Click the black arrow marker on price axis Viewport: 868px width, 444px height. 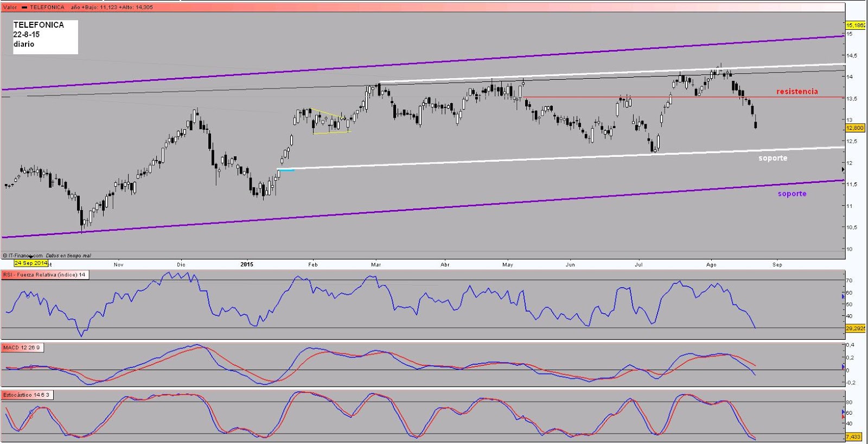(x=843, y=170)
